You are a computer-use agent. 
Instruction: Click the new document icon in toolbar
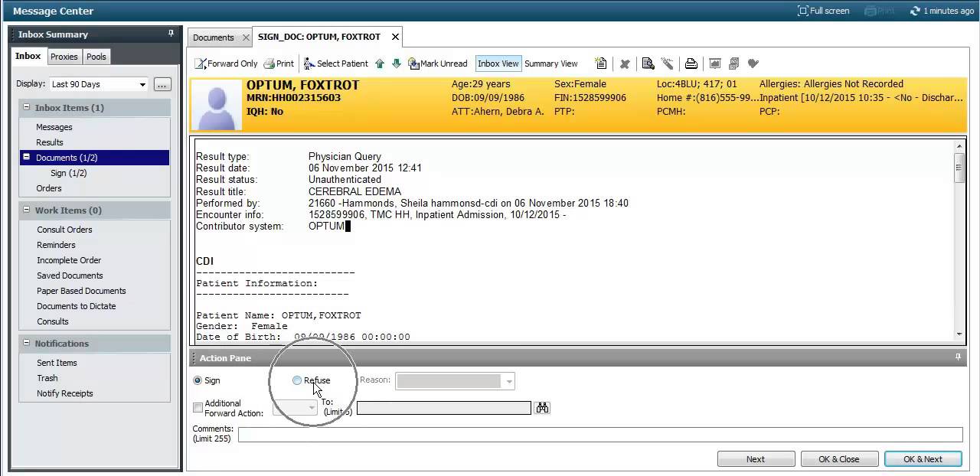coord(601,64)
